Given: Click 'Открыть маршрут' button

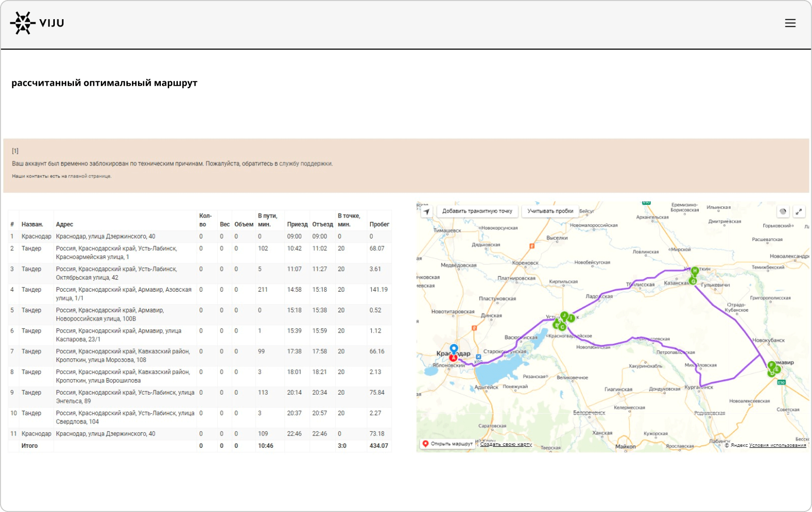Looking at the screenshot, I should [447, 444].
